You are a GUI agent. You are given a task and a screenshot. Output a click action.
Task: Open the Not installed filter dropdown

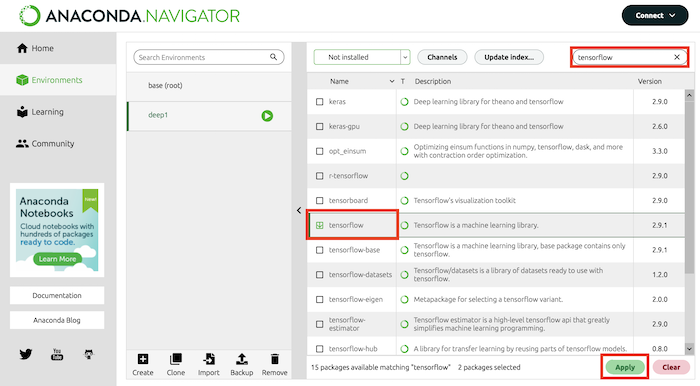point(362,57)
